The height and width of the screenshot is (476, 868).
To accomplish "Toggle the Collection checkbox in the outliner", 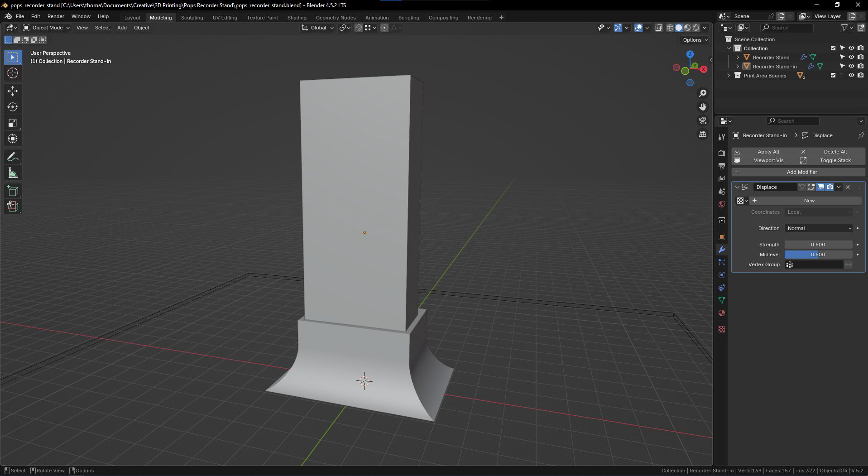I will pyautogui.click(x=832, y=48).
